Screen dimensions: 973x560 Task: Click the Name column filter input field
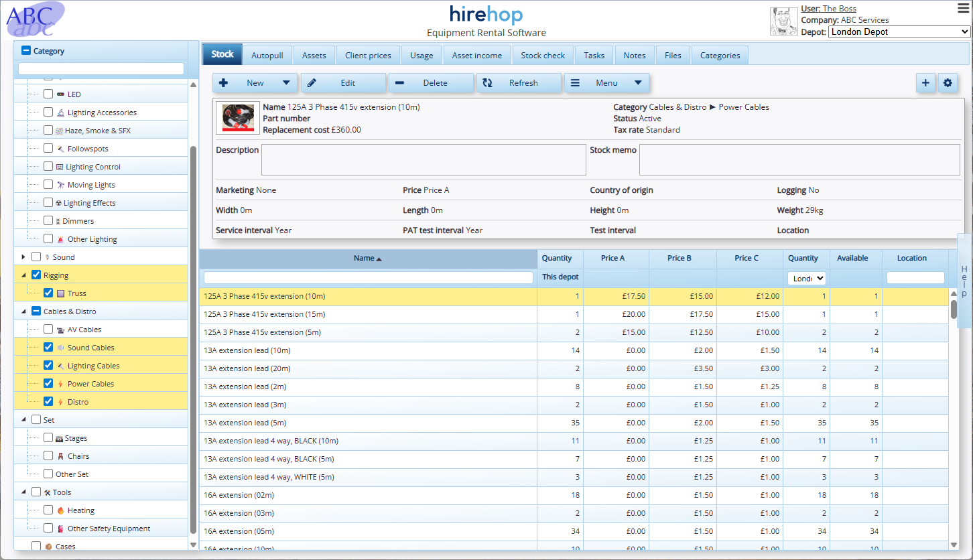(368, 277)
